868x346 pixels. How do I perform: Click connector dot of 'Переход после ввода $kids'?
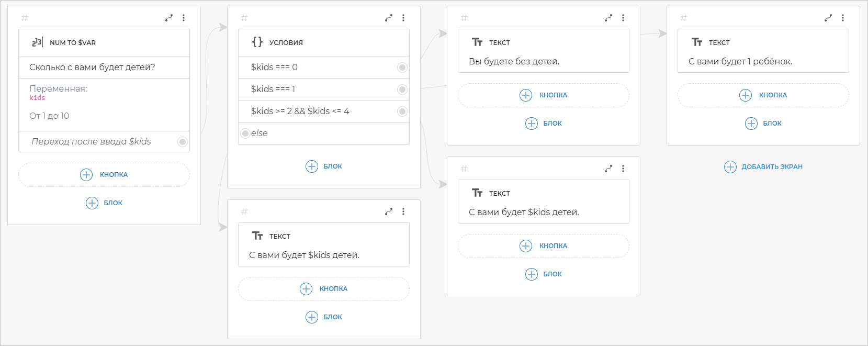182,142
